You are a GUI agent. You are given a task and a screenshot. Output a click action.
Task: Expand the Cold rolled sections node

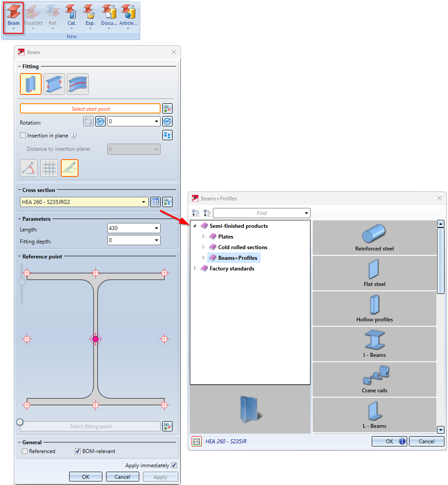tap(203, 247)
